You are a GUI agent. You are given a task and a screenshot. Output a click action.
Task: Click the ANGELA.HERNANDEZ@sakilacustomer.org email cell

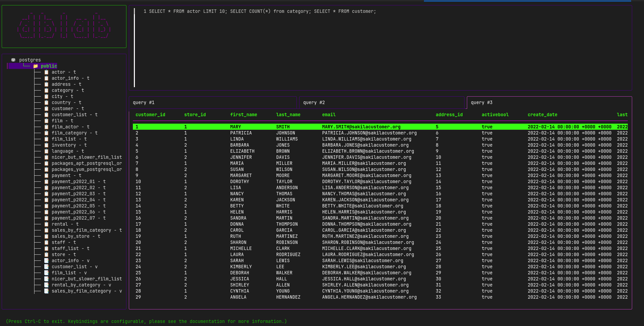point(369,297)
